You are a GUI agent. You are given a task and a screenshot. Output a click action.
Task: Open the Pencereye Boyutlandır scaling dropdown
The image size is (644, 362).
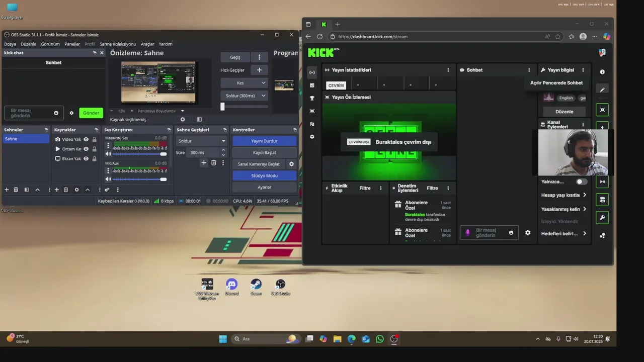[161, 111]
